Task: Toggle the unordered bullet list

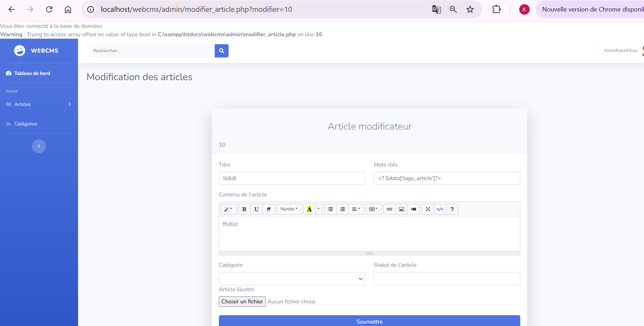Action: click(x=330, y=209)
